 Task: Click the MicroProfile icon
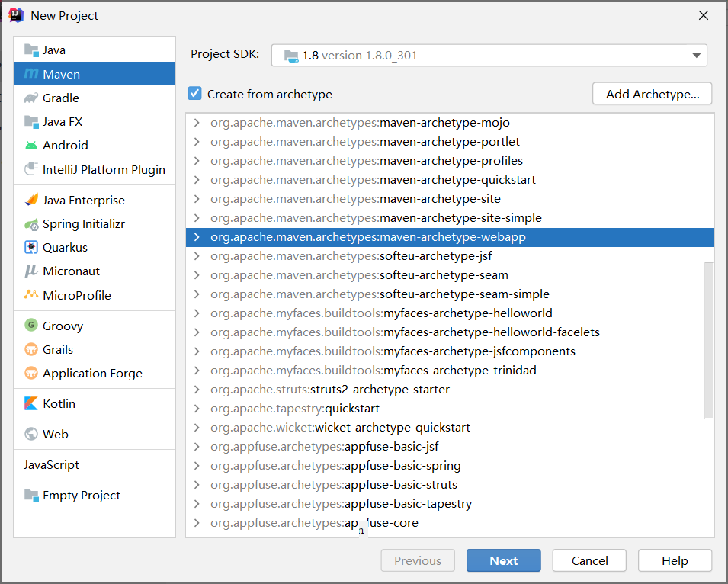[x=31, y=294]
